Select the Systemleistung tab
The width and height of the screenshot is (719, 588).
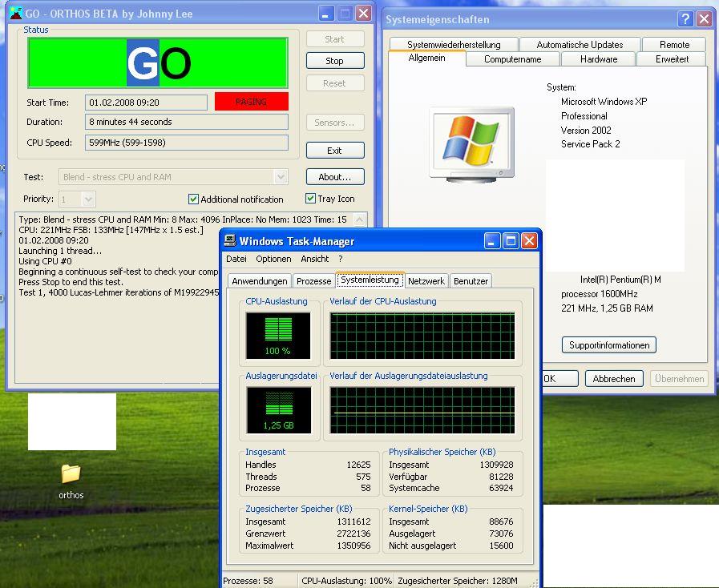370,280
